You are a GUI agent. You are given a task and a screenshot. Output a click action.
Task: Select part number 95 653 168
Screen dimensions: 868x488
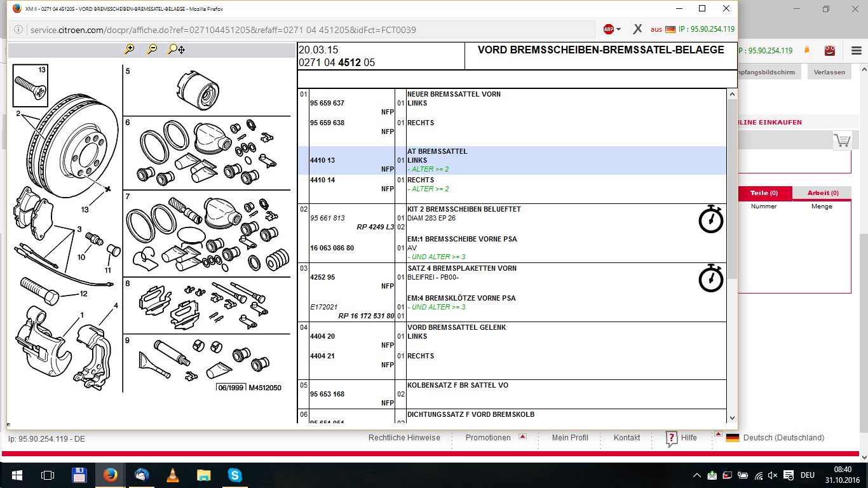327,395
